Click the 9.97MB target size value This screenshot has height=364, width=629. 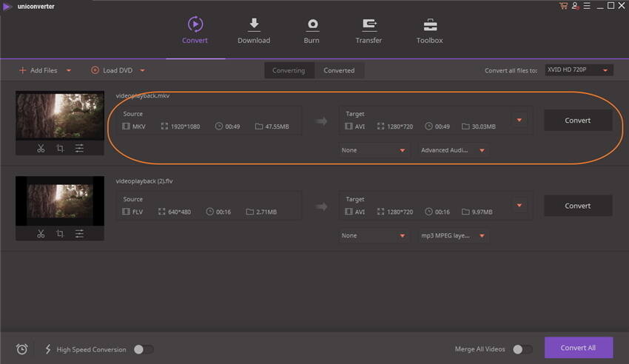click(x=482, y=212)
